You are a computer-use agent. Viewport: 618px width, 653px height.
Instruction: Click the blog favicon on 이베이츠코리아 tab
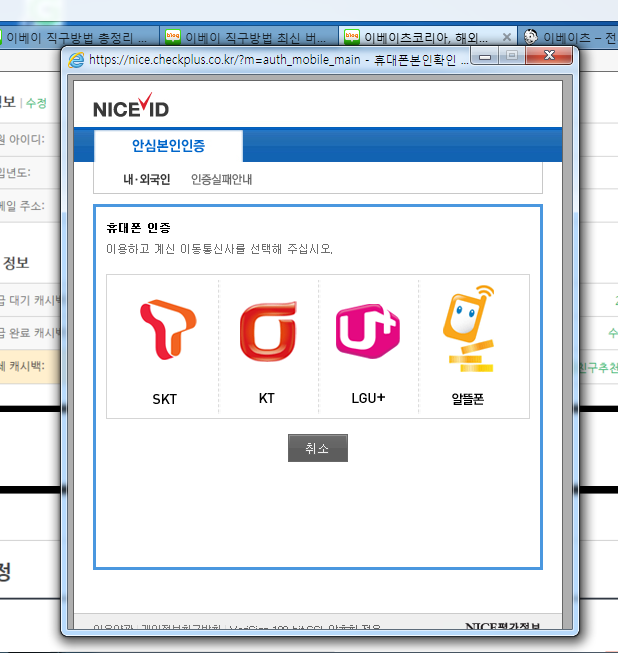pos(352,37)
